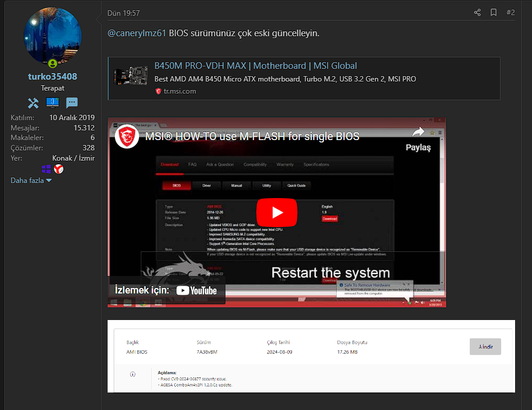Click the monitor smiley badge icon
This screenshot has height=410, width=532.
53,103
